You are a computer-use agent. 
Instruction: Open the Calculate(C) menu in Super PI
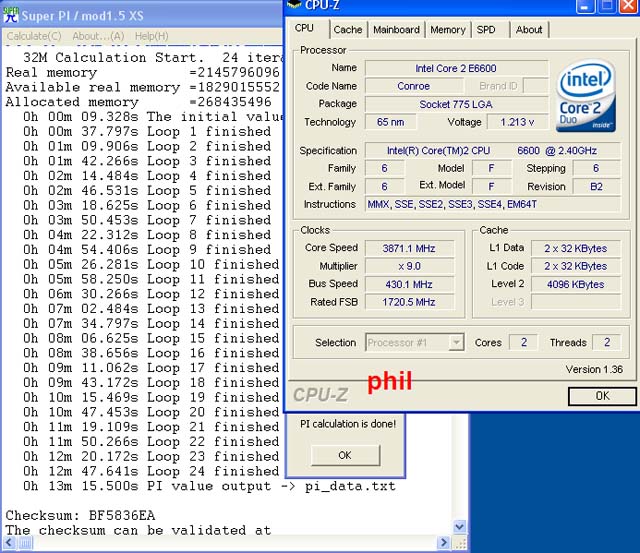tap(34, 36)
